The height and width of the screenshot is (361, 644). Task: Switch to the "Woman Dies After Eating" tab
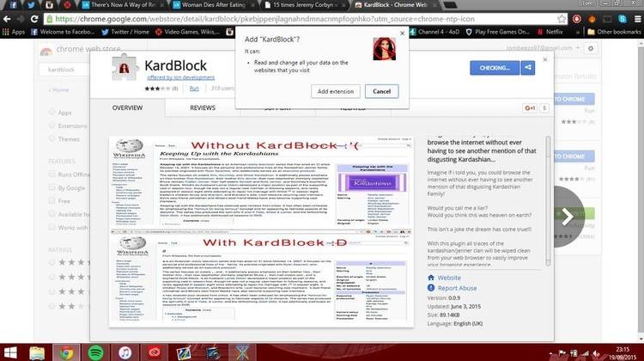pyautogui.click(x=213, y=5)
